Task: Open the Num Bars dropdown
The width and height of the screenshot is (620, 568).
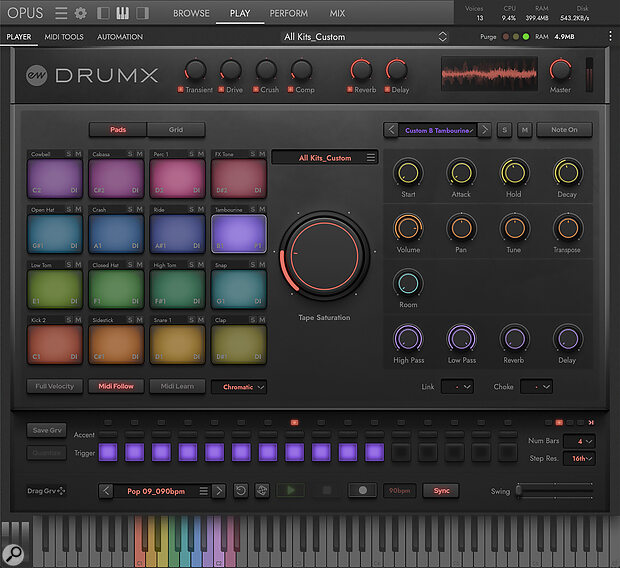Action: coord(579,441)
